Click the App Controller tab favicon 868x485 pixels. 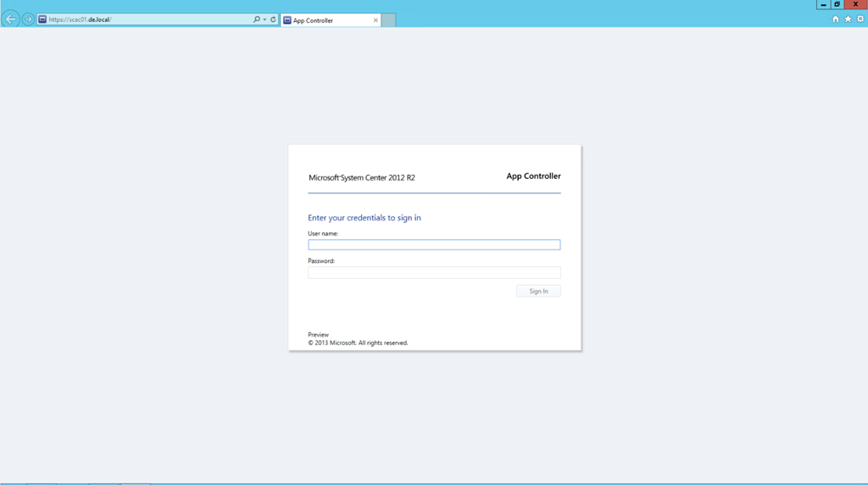287,20
